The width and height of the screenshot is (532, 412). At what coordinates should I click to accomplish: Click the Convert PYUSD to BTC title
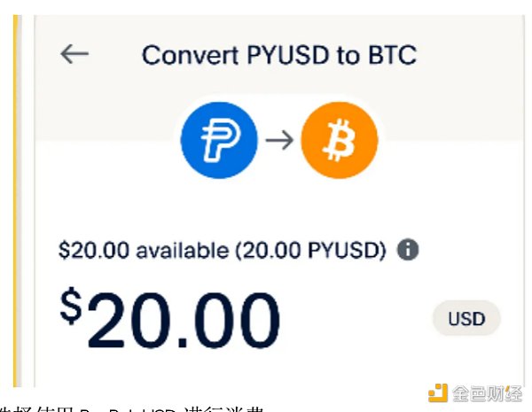tap(278, 55)
